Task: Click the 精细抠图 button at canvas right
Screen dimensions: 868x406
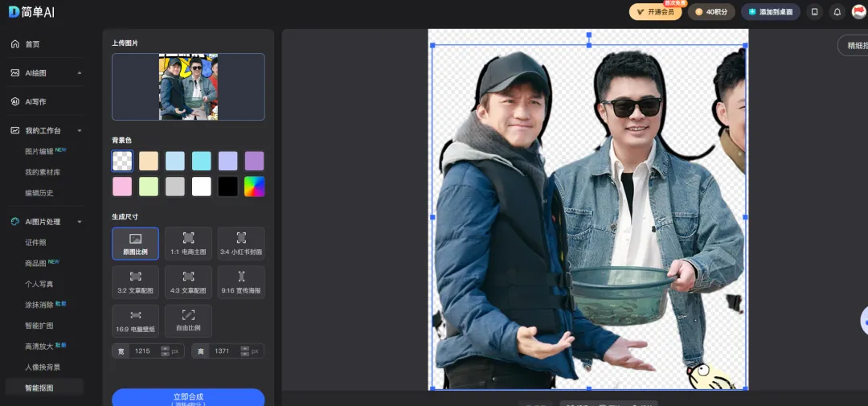Action: 853,46
